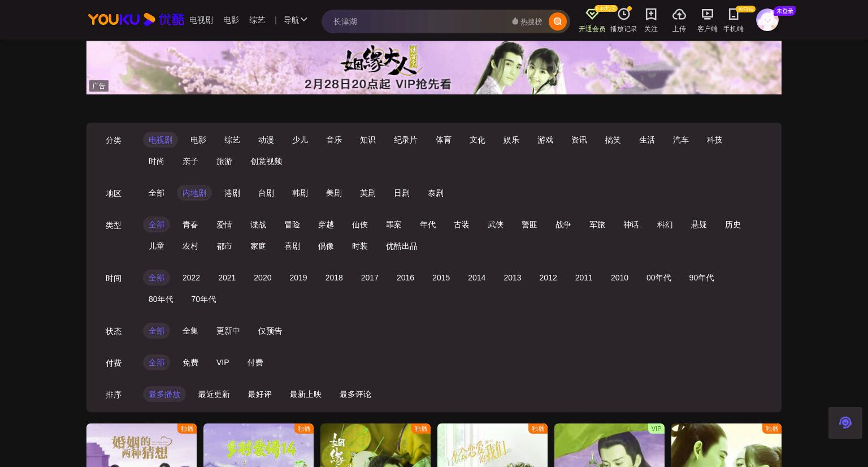Filter by 70年代 time period
This screenshot has width=868, height=467.
pos(203,299)
